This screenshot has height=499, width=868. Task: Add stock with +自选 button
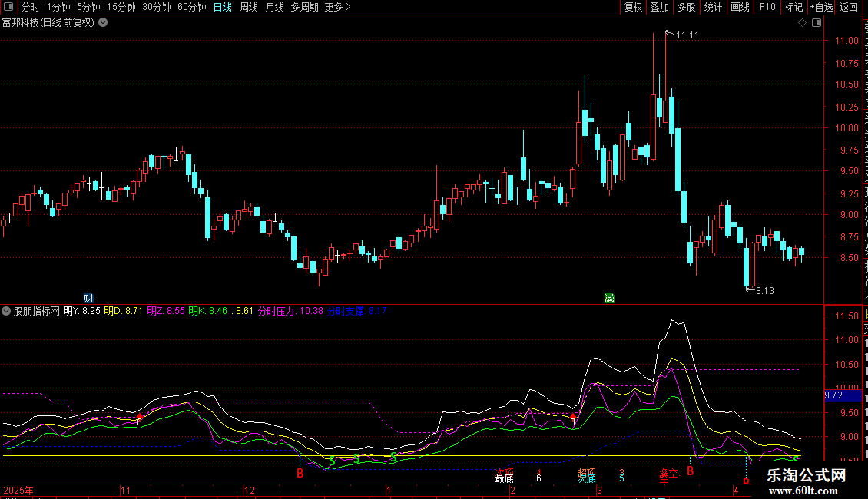tap(821, 7)
